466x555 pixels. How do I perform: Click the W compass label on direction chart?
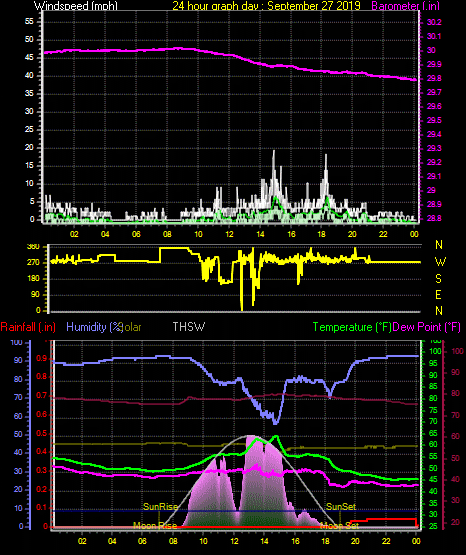pyautogui.click(x=440, y=262)
